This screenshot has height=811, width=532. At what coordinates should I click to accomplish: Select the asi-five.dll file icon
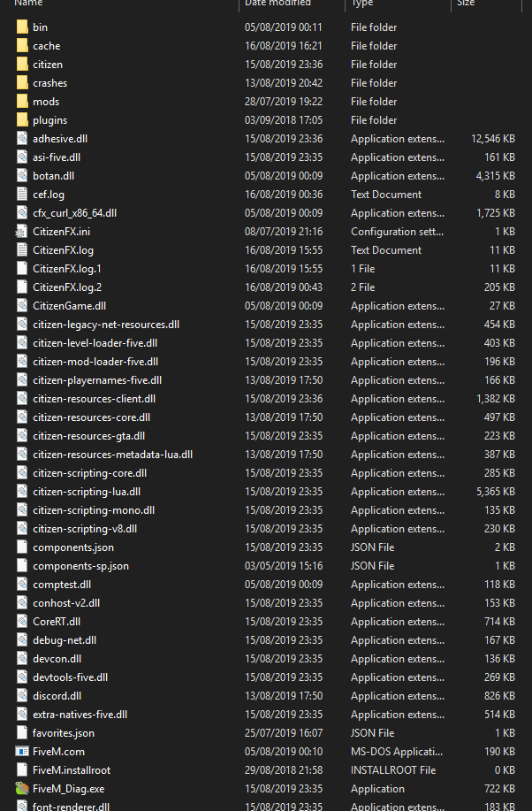point(22,157)
